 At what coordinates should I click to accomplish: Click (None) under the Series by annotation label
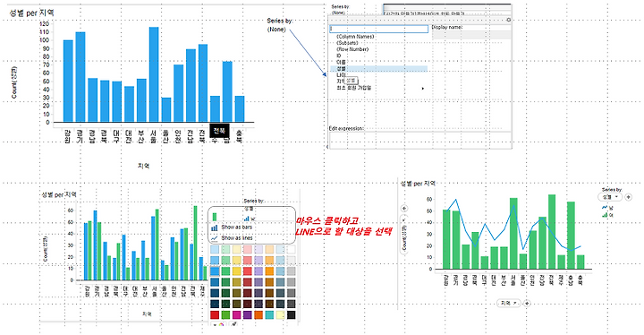pos(276,30)
